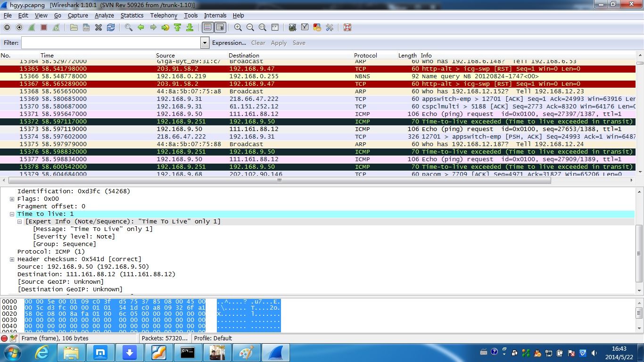This screenshot has height=362, width=644.
Task: Open the Statistics menu
Action: pos(132,16)
